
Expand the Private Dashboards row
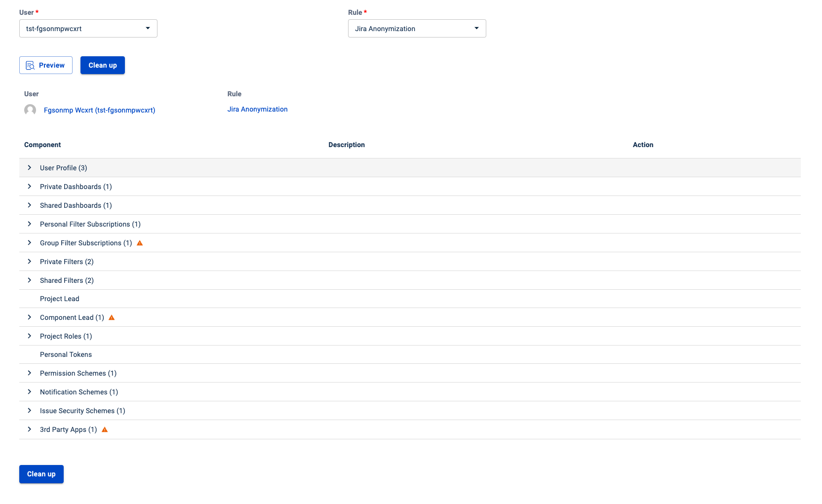[x=30, y=187]
